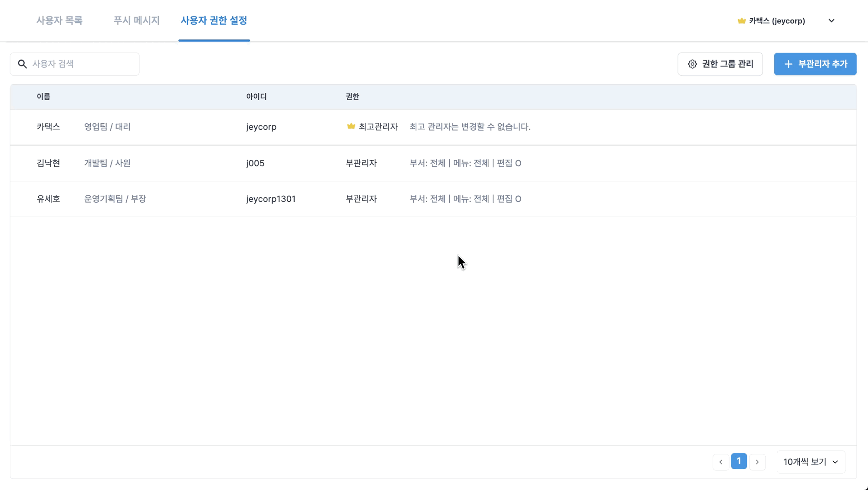Select the 사용자 권한 설정 tab
The height and width of the screenshot is (490, 868).
[214, 20]
